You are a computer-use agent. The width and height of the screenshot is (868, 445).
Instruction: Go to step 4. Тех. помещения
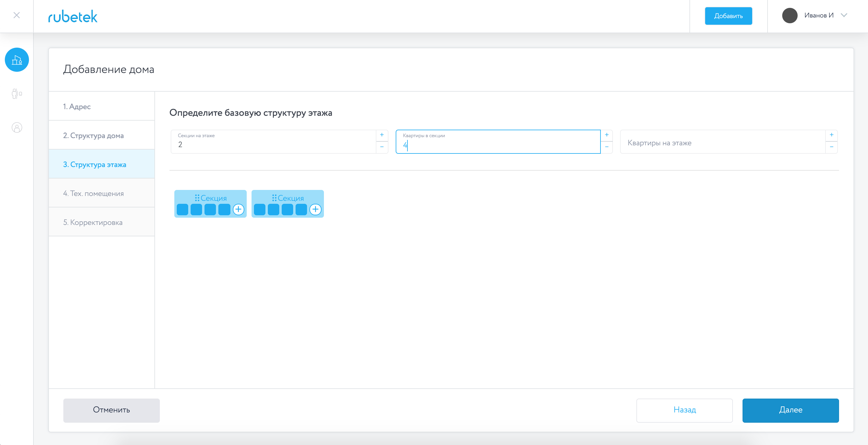tap(102, 193)
